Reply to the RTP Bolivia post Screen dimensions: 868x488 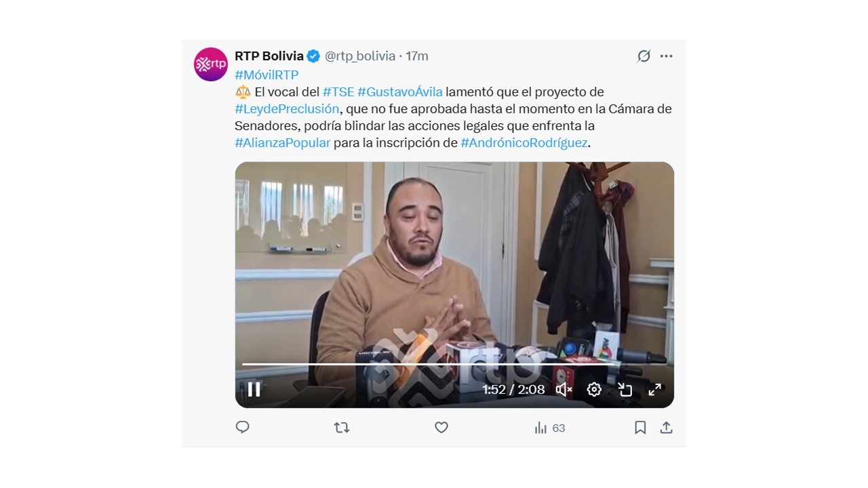[242, 427]
